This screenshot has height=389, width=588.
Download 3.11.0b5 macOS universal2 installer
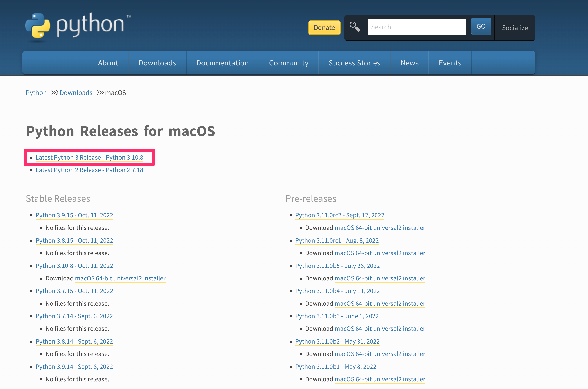point(380,278)
